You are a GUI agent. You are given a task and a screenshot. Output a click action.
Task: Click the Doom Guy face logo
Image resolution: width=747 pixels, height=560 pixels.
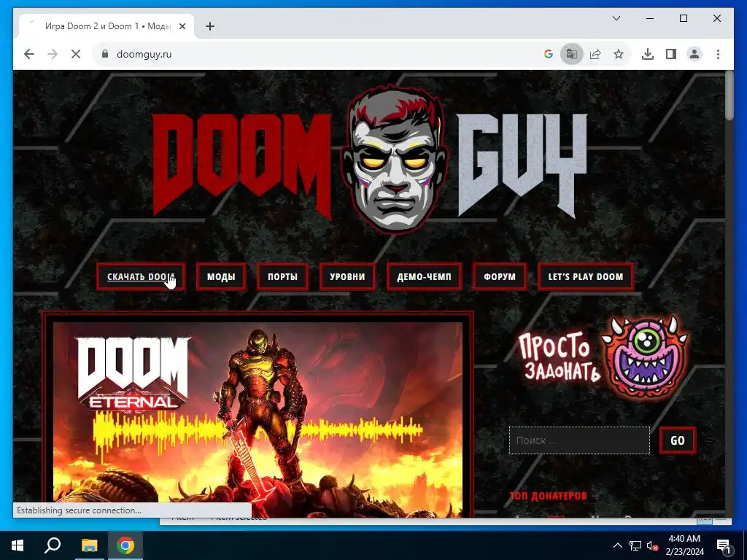394,160
